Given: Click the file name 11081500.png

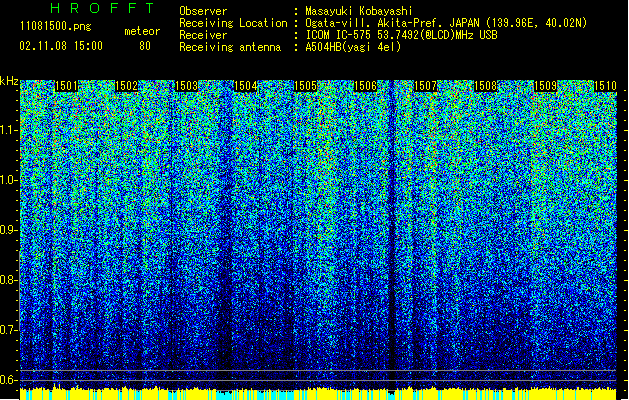Looking at the screenshot, I should point(56,26).
